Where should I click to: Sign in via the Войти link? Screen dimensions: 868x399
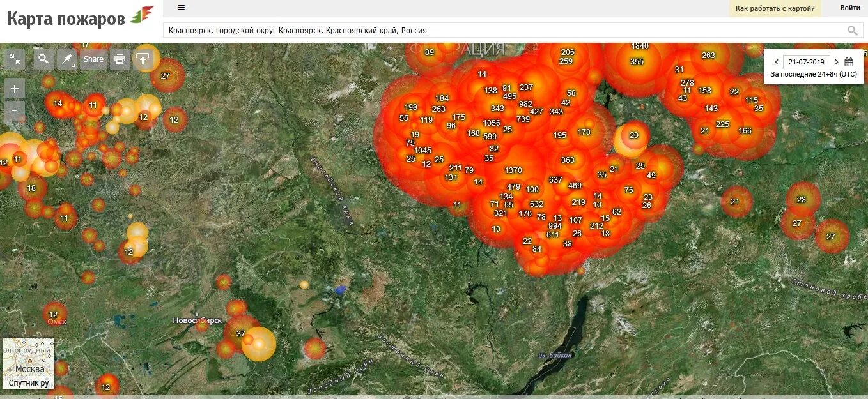(x=850, y=8)
